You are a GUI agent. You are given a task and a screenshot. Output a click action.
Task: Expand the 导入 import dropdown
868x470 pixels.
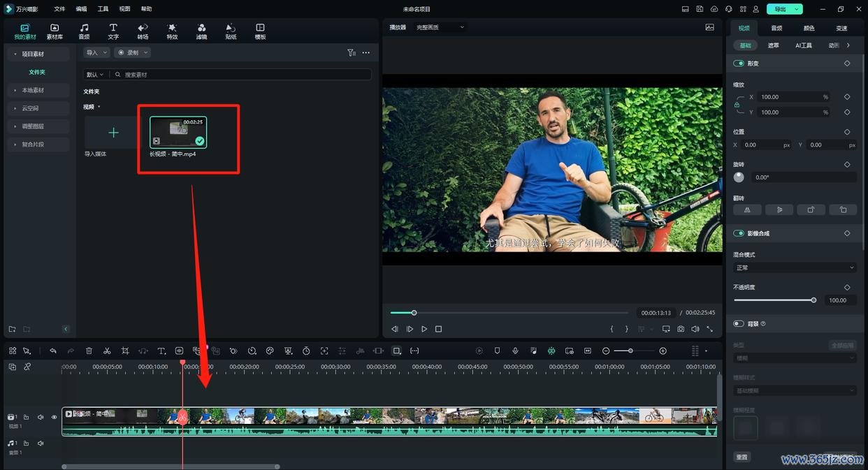(x=96, y=52)
